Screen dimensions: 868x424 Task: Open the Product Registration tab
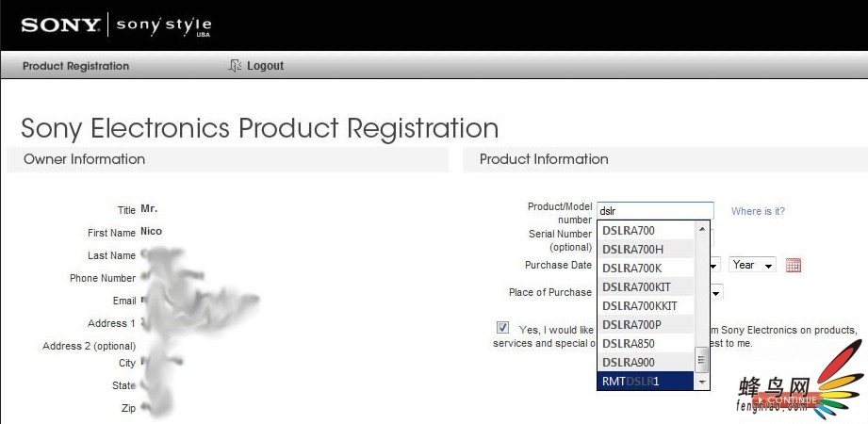75,66
